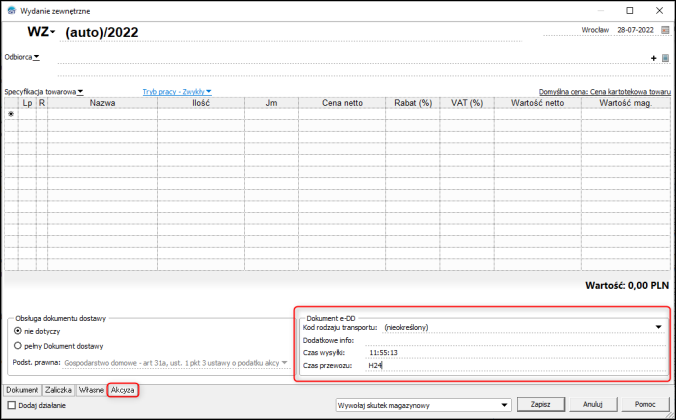This screenshot has height=420, width=676.
Task: Switch to the Zaliczka tab
Action: [x=58, y=390]
